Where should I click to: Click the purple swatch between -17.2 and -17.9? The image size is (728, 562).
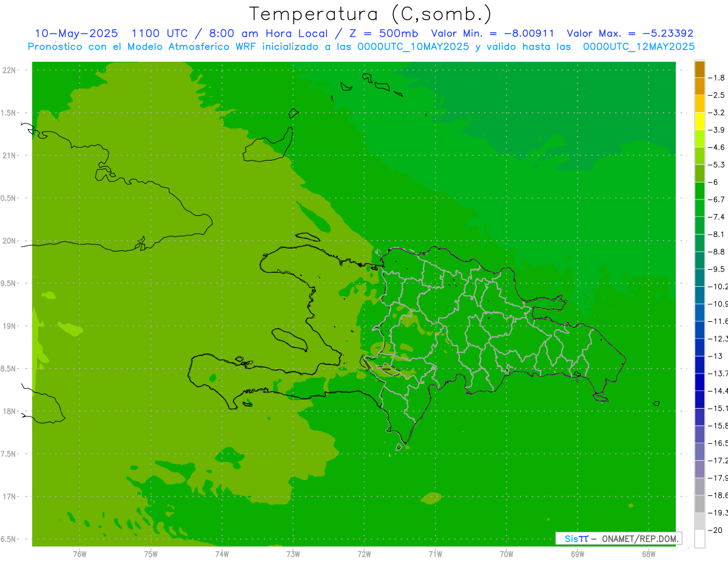coord(699,469)
